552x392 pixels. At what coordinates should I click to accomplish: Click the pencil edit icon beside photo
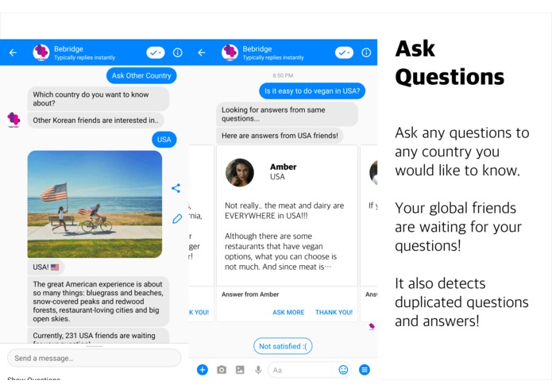coord(177,219)
